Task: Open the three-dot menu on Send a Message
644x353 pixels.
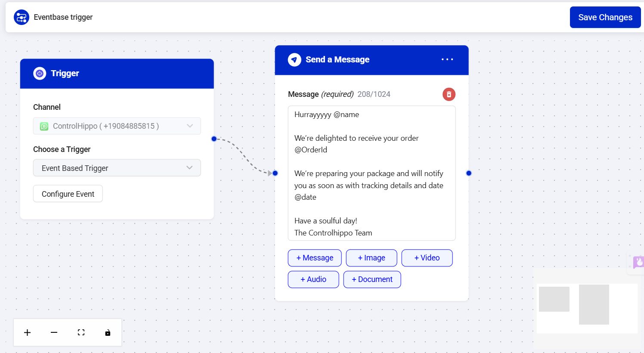Action: click(x=447, y=59)
